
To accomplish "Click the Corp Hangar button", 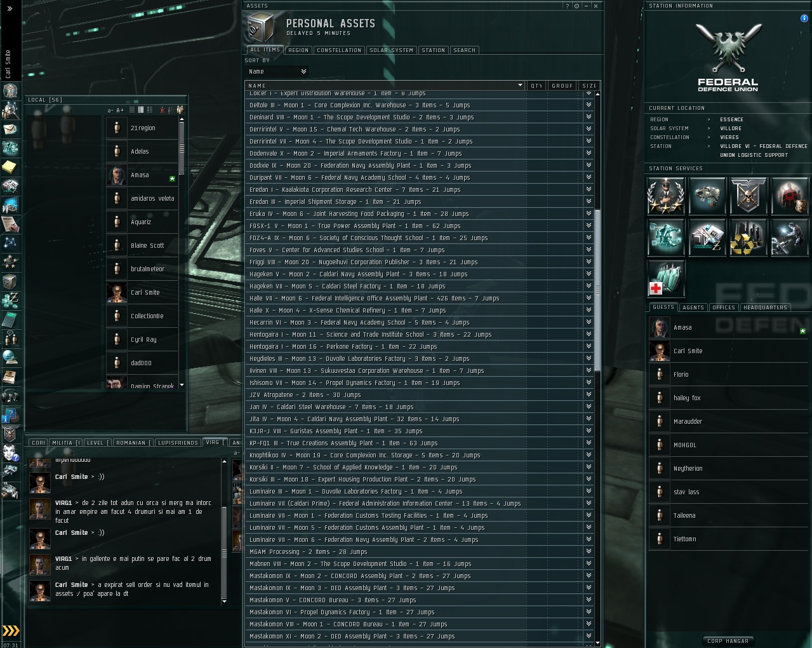I will pos(728,641).
